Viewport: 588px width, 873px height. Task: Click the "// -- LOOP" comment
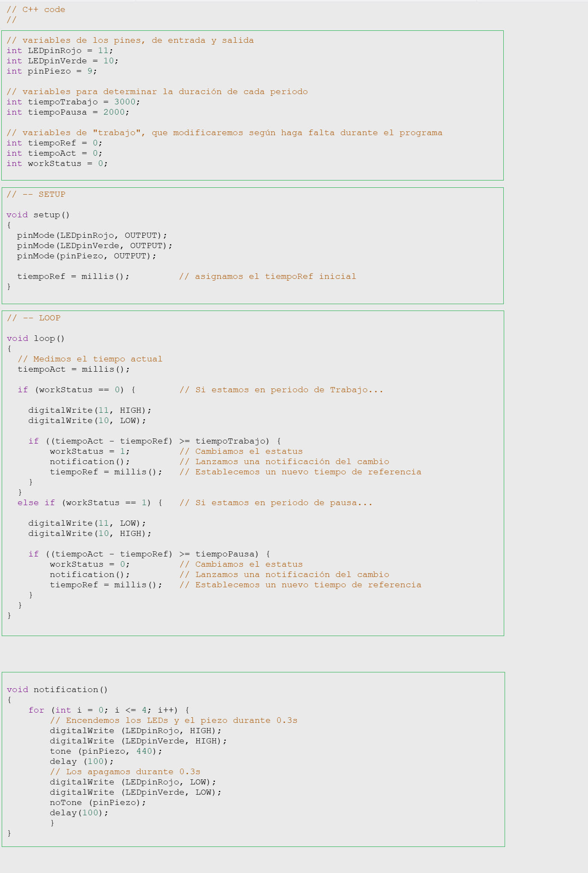[34, 318]
